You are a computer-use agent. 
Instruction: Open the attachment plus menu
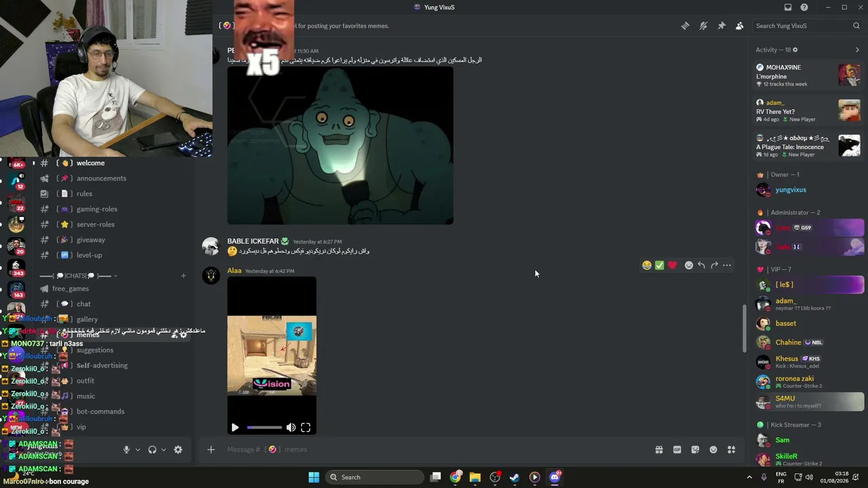tap(211, 449)
